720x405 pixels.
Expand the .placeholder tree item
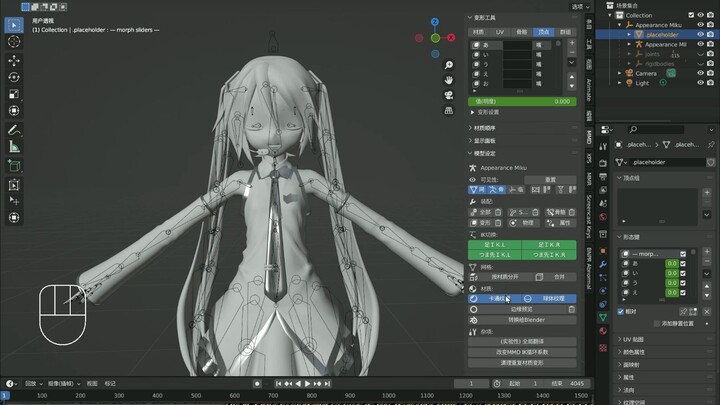(629, 34)
